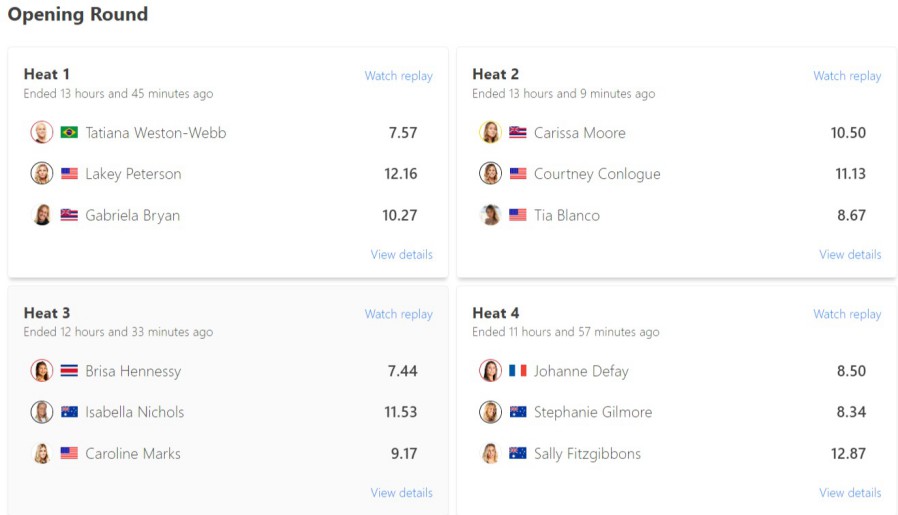The height and width of the screenshot is (515, 898).
Task: View details for Heat 2
Action: tap(850, 254)
